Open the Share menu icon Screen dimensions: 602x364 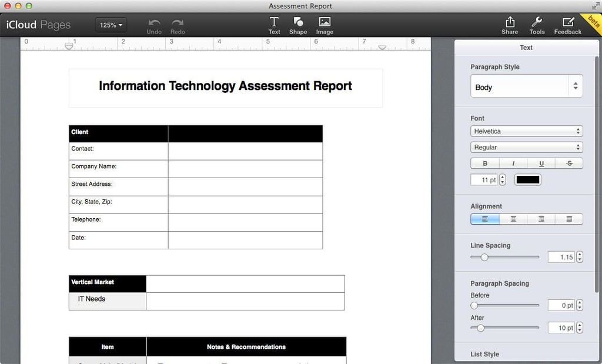click(x=510, y=26)
